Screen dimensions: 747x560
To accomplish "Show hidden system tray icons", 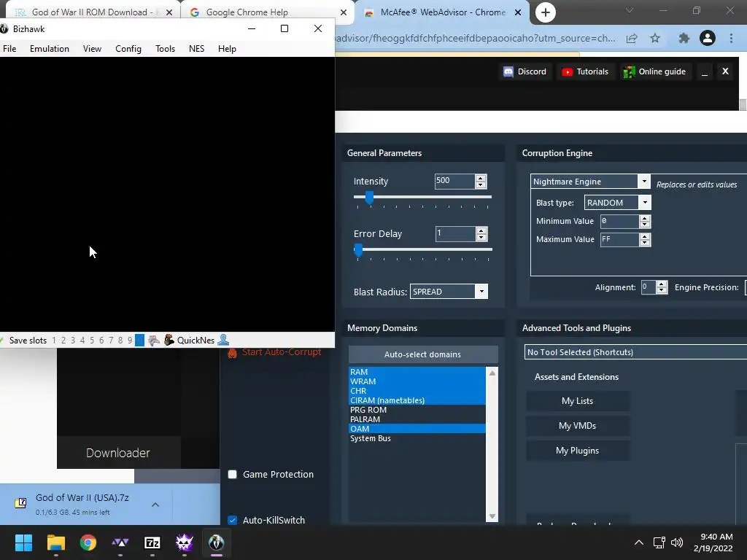I will [x=639, y=542].
